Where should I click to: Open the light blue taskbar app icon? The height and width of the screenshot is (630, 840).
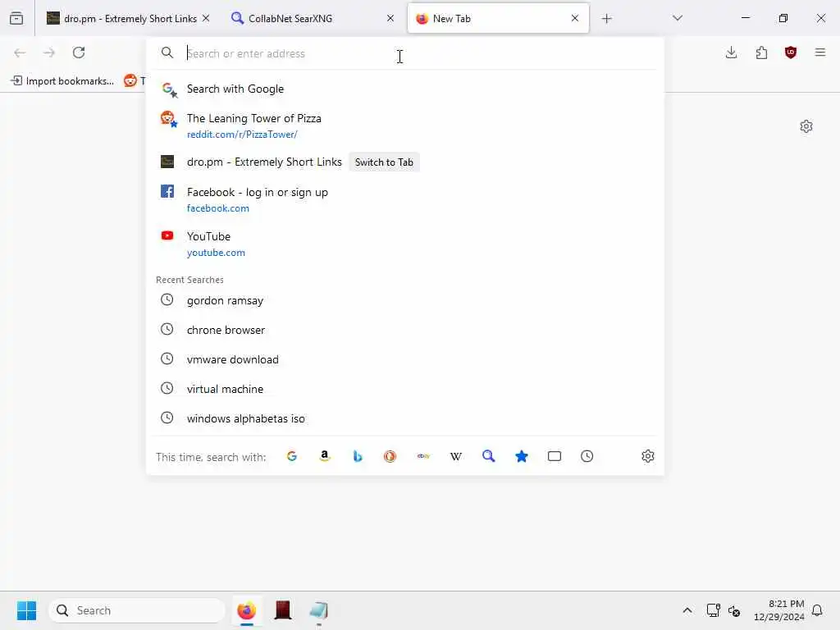click(319, 610)
